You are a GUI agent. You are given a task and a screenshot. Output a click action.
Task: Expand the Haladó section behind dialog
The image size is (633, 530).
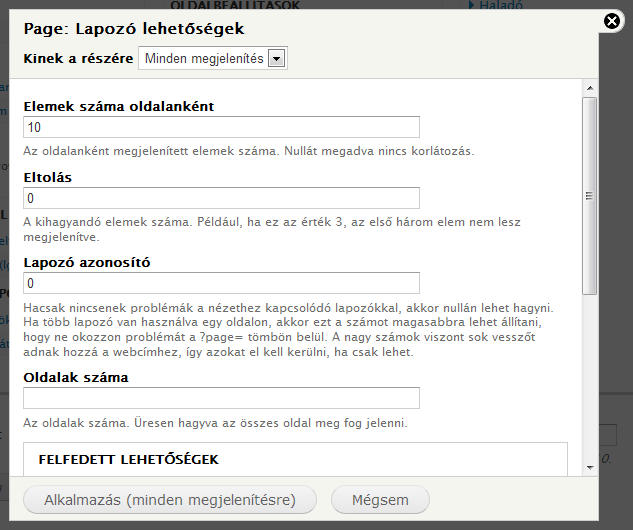(x=496, y=5)
